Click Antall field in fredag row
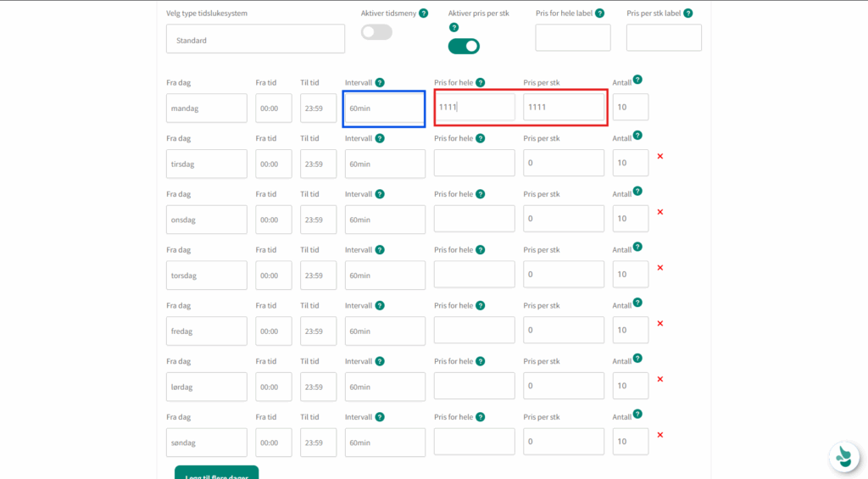 pyautogui.click(x=631, y=331)
